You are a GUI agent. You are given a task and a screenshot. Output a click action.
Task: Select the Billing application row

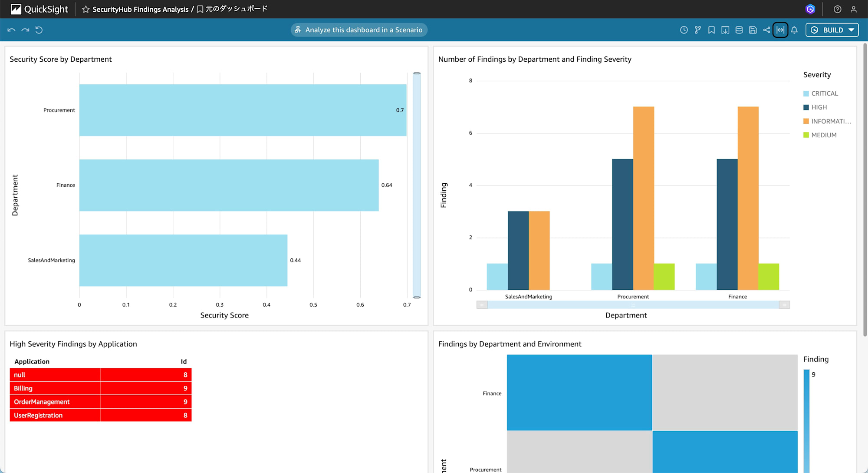point(101,388)
